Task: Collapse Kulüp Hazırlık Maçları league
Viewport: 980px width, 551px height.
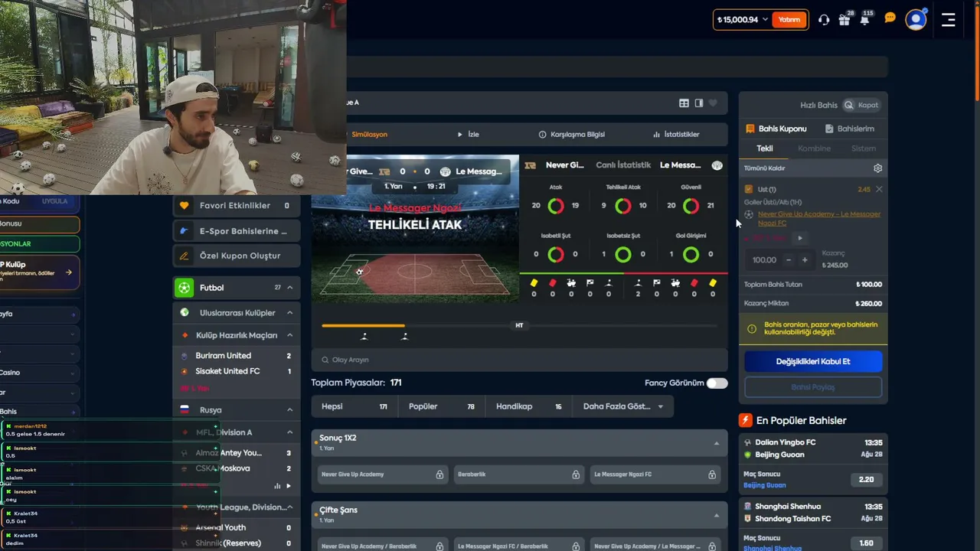Action: (290, 335)
